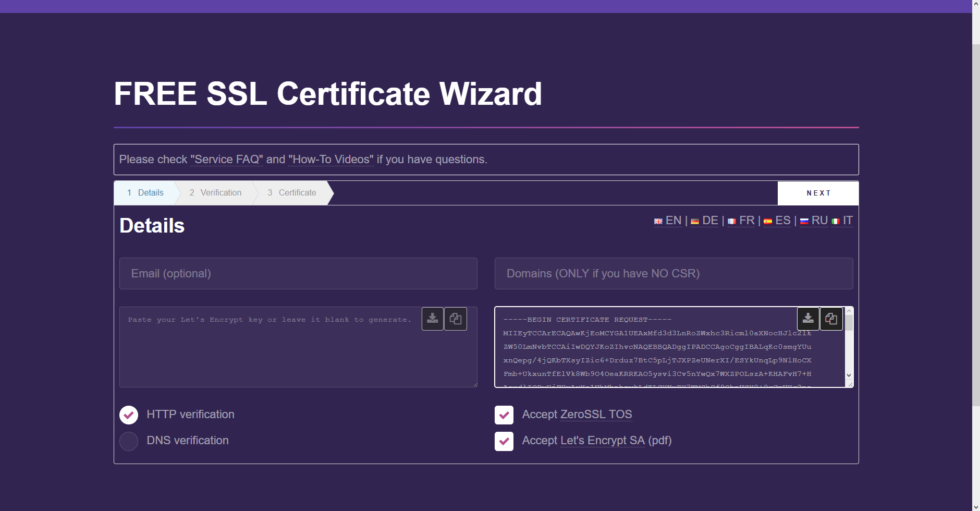Go to the Certificate step tab
980x511 pixels.
(292, 193)
